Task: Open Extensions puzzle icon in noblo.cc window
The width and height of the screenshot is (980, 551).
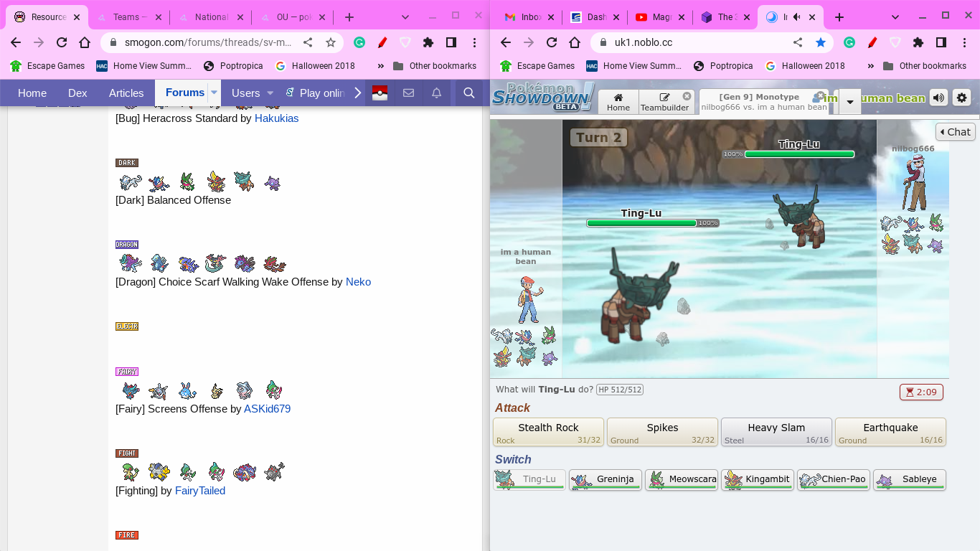Action: tap(918, 42)
